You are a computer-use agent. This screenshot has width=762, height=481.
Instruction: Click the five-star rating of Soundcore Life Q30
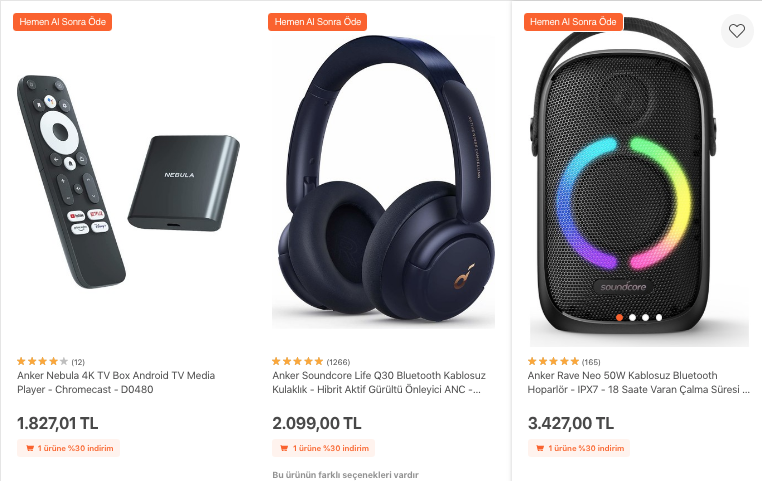(x=298, y=361)
